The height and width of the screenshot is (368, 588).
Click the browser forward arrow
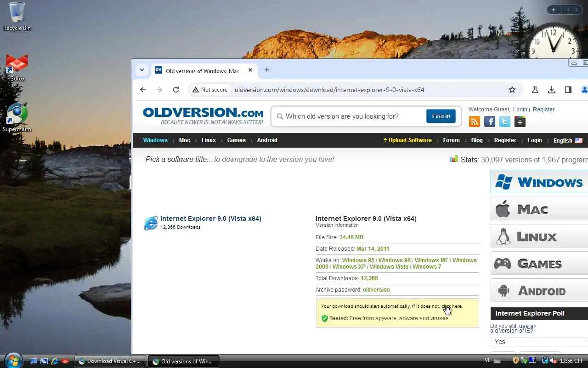pyautogui.click(x=159, y=90)
